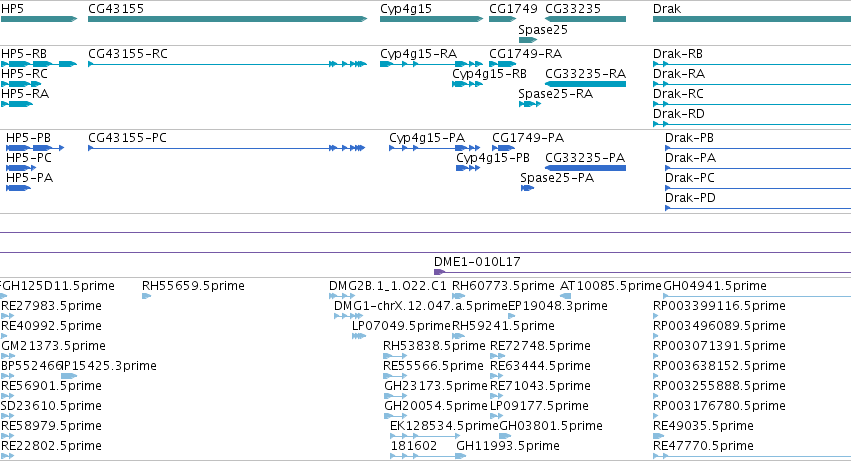This screenshot has height=461, width=851.
Task: Click the HP5-PC protein feature
Action: coord(21,168)
